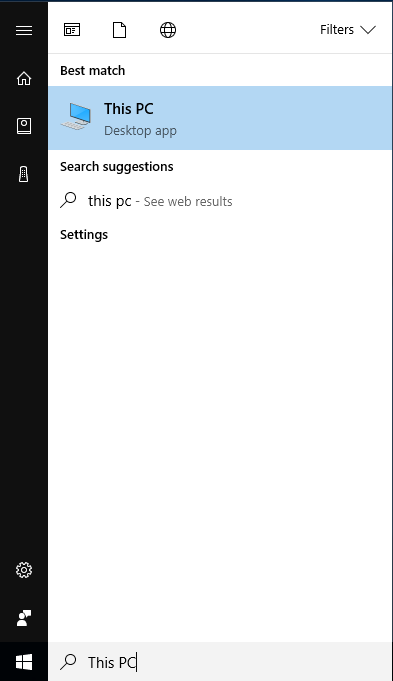Open the Home section in the sidebar
This screenshot has width=393, height=681.
[x=24, y=78]
